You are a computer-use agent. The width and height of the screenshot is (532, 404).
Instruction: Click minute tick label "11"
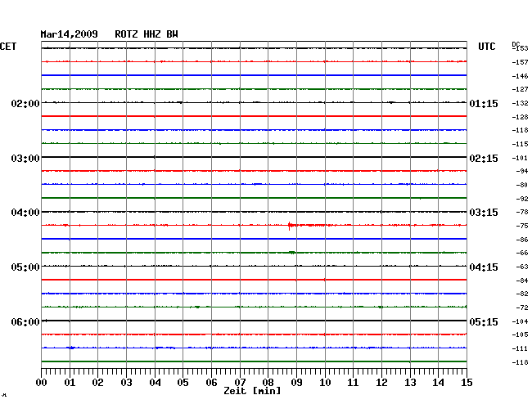tap(354, 383)
